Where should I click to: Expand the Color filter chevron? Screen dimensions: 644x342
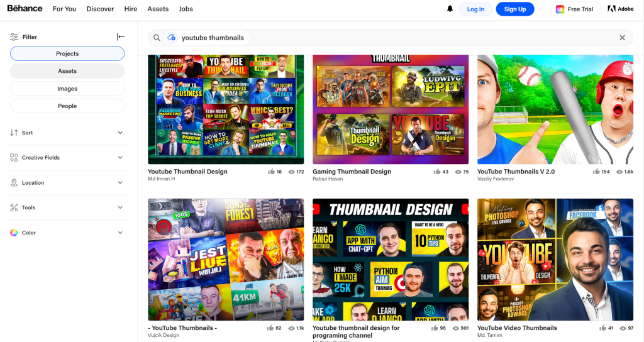click(x=120, y=233)
